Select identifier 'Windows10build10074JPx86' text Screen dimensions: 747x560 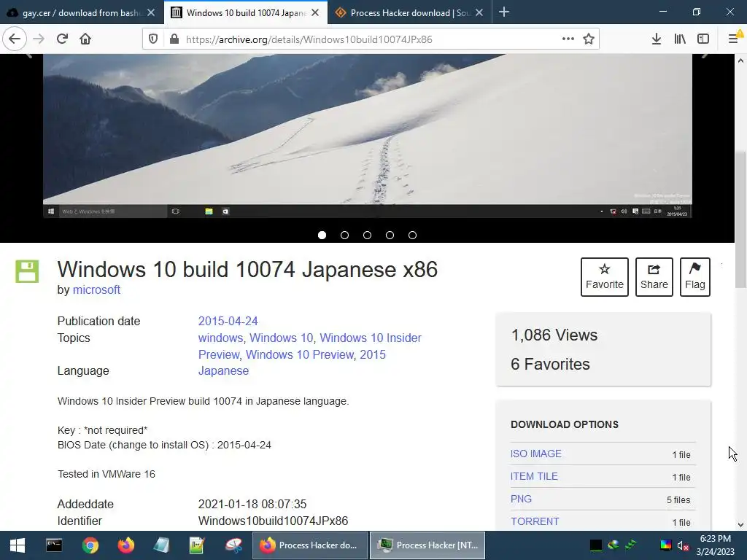click(x=273, y=521)
